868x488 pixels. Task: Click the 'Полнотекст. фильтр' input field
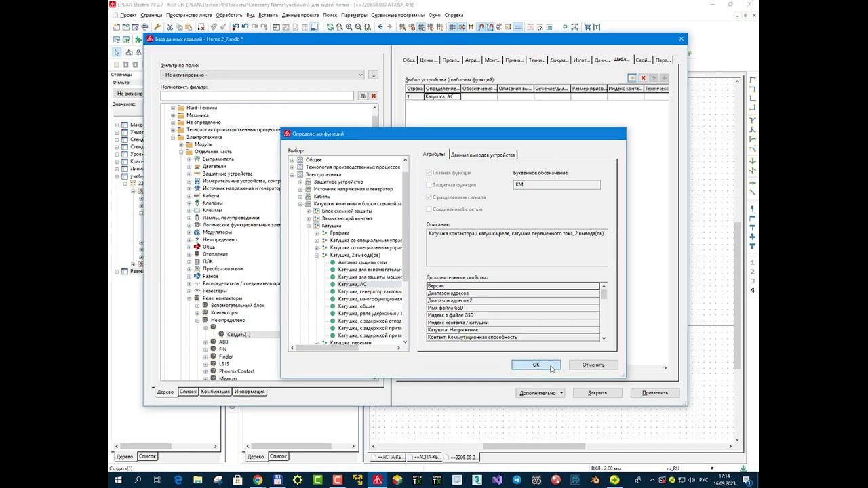[257, 96]
